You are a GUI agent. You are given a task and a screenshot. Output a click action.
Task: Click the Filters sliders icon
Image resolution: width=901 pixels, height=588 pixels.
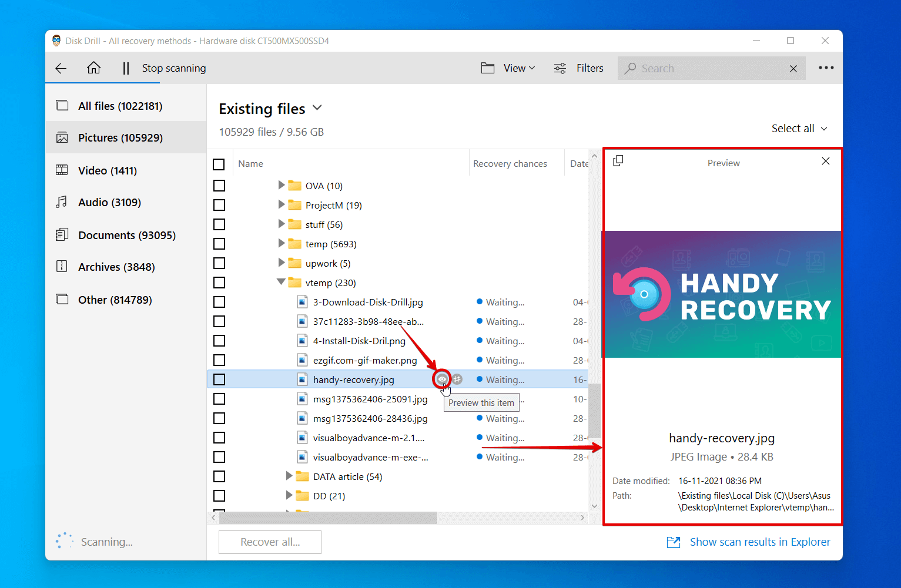pos(560,68)
